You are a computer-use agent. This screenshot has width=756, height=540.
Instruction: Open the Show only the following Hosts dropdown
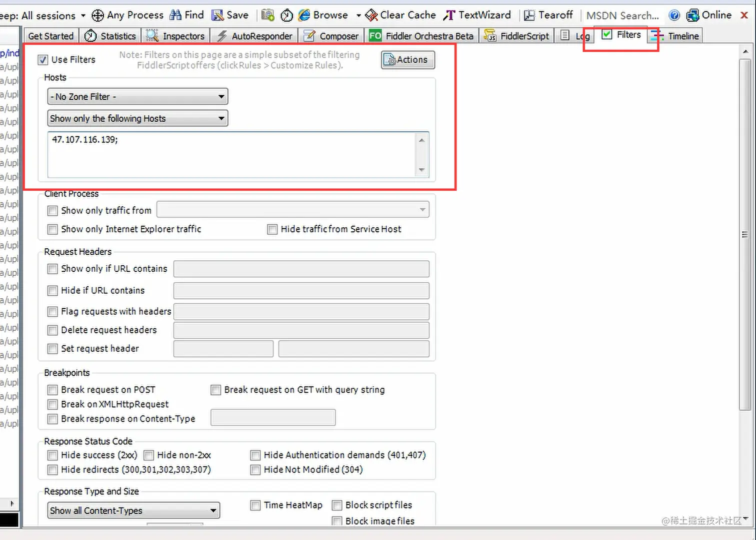pos(137,118)
